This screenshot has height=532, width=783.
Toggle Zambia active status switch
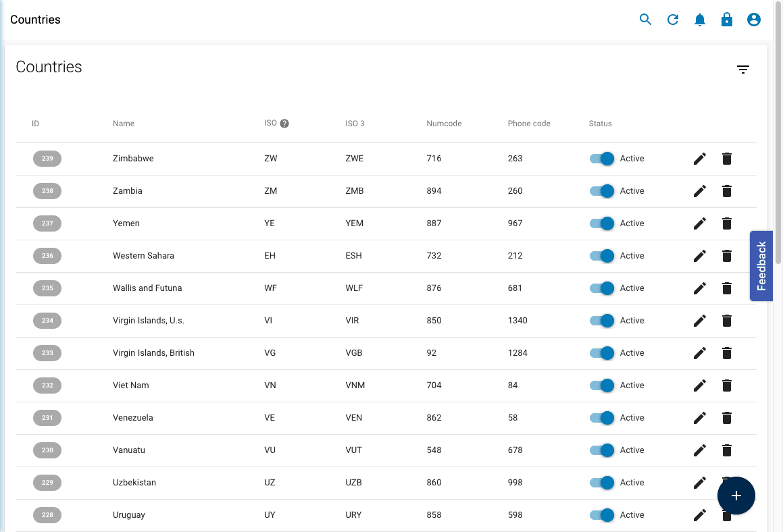(602, 191)
